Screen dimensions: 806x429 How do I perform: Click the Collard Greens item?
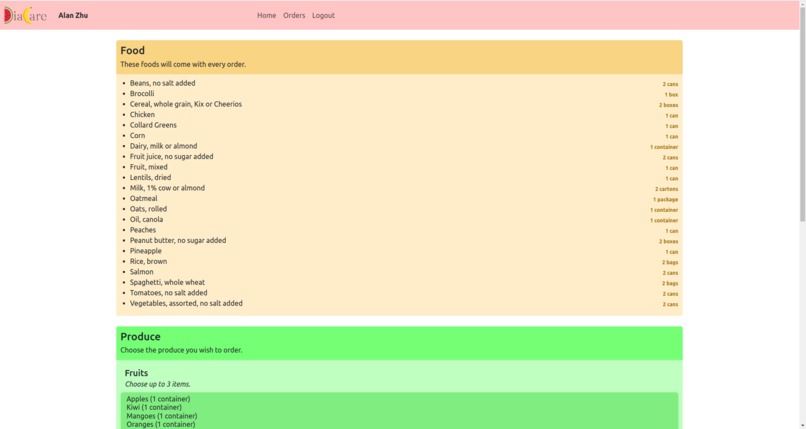[153, 125]
